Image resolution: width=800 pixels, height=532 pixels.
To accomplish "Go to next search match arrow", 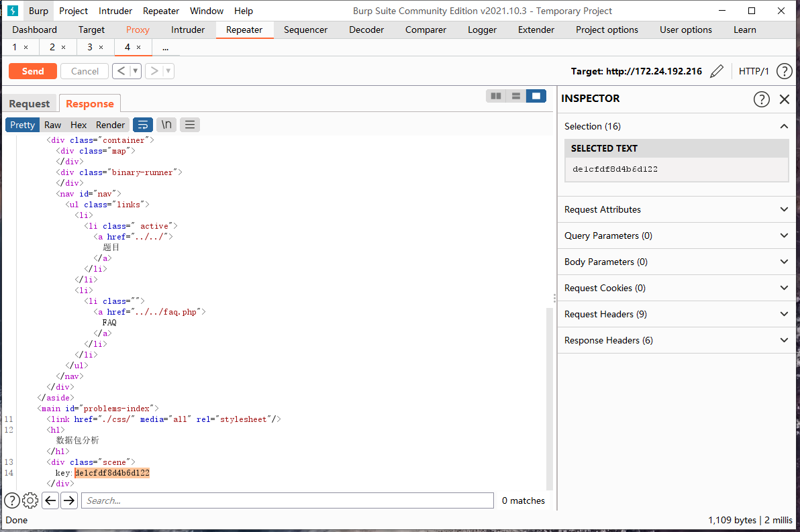I will [x=69, y=501].
